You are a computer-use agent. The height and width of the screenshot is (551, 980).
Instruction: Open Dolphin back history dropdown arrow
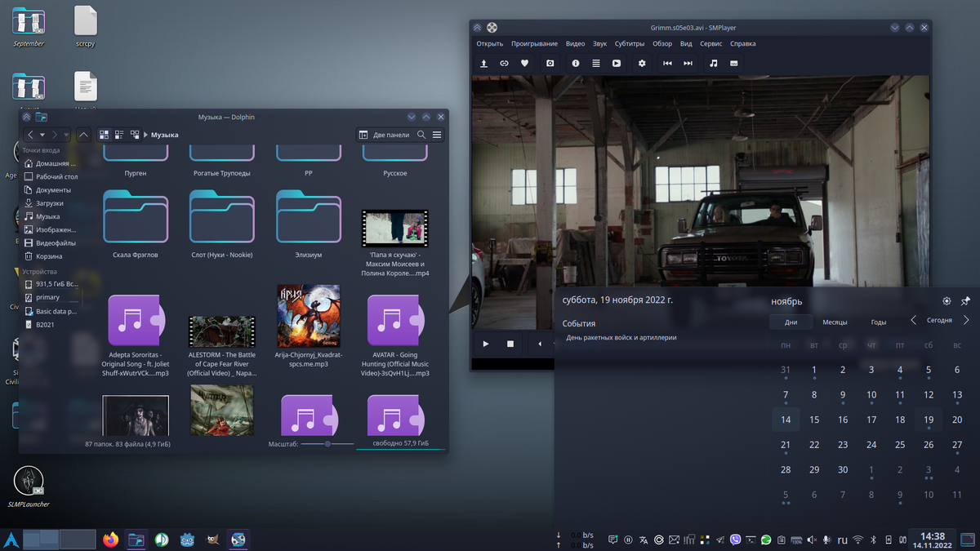(42, 135)
